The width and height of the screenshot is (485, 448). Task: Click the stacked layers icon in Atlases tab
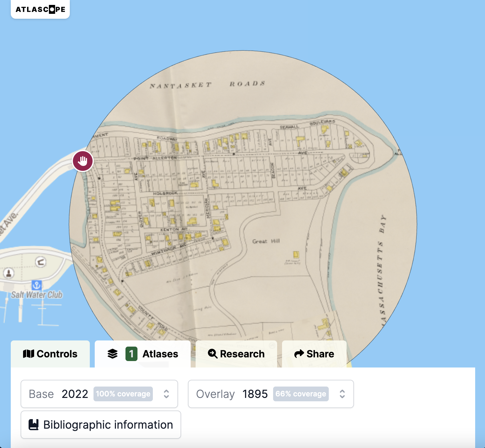tap(113, 354)
